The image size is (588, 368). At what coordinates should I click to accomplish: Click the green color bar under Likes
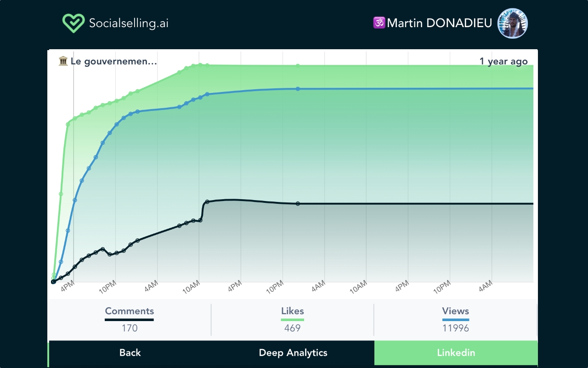[x=293, y=320]
